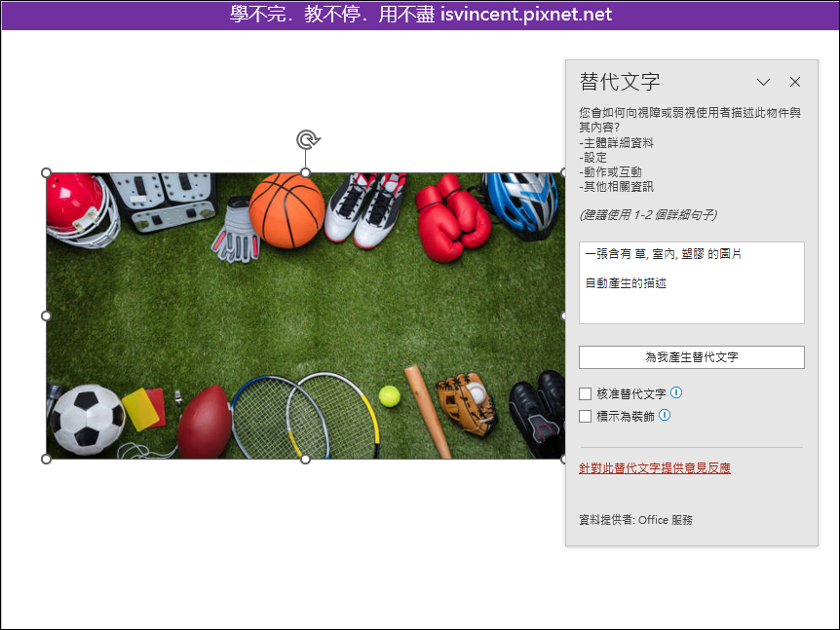
Task: Click the top-left resize handle of the image
Action: coord(46,173)
